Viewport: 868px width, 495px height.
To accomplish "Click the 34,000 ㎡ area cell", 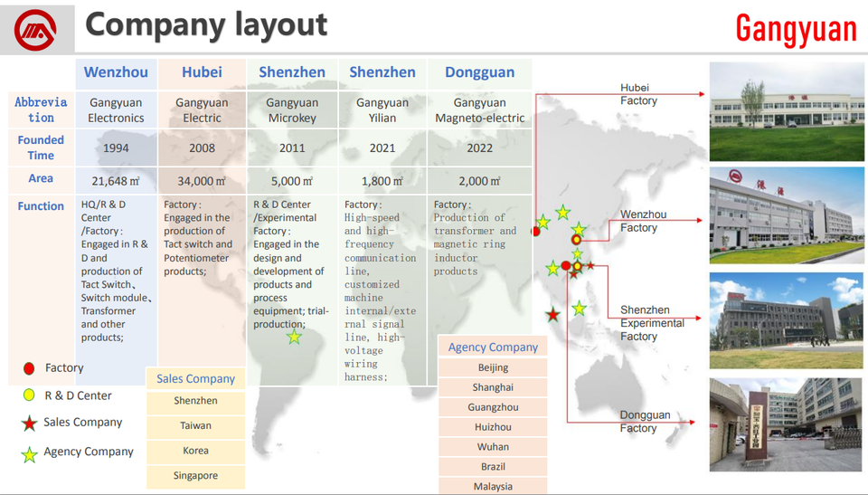I will 202,181.
